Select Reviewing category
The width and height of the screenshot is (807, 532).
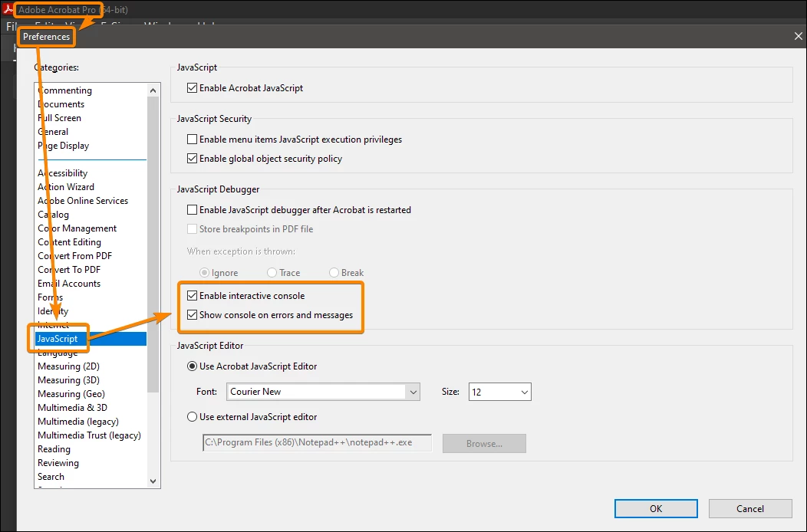(58, 463)
